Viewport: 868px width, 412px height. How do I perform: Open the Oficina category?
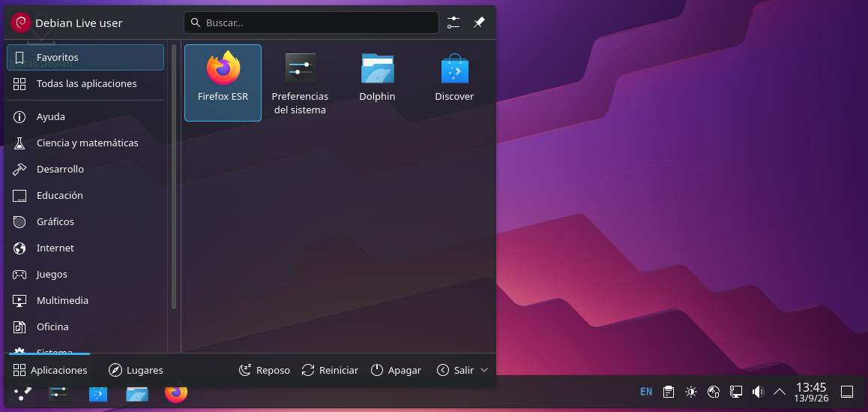[x=85, y=326]
